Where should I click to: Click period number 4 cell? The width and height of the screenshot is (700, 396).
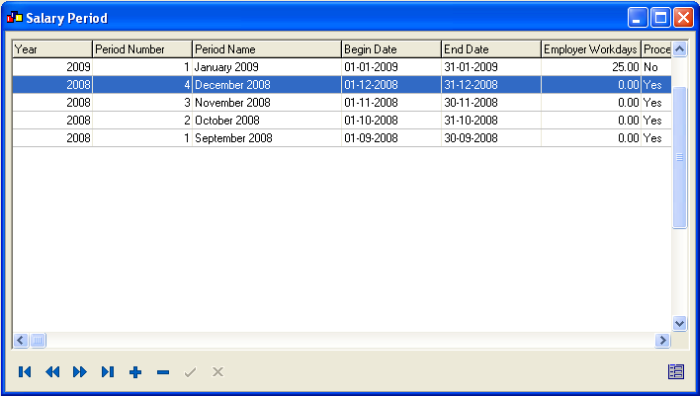pos(142,85)
